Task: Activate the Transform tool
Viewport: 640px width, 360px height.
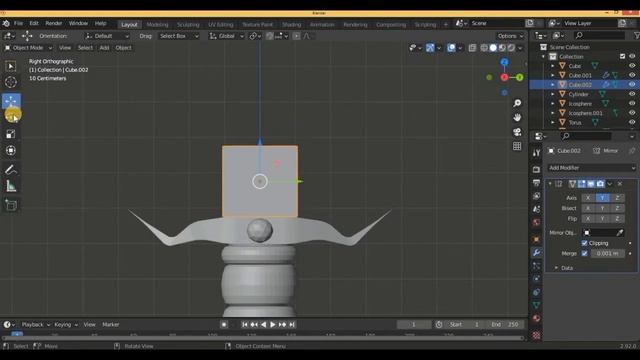Action: click(x=11, y=151)
